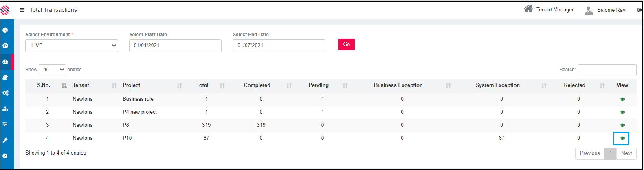Click the book icon in sidebar

point(5,77)
